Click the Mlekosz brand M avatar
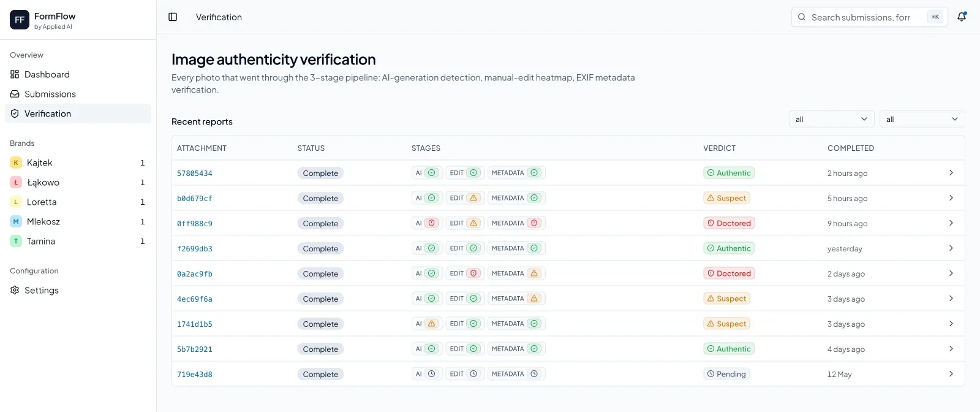 (x=16, y=221)
